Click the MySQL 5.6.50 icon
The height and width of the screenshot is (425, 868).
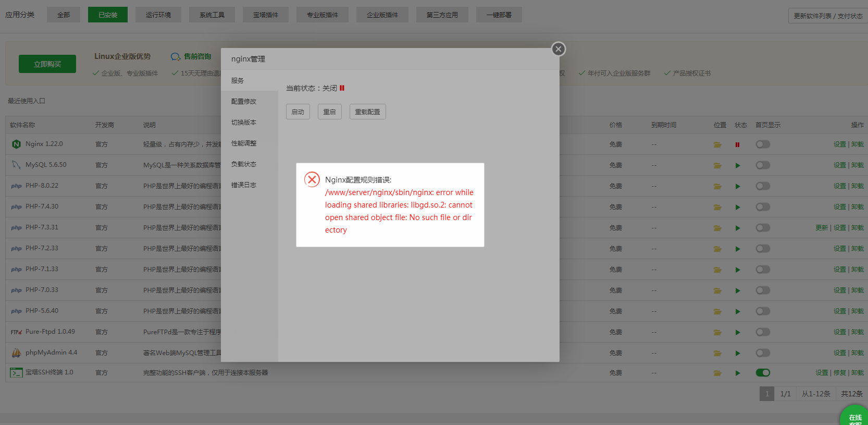(x=16, y=165)
